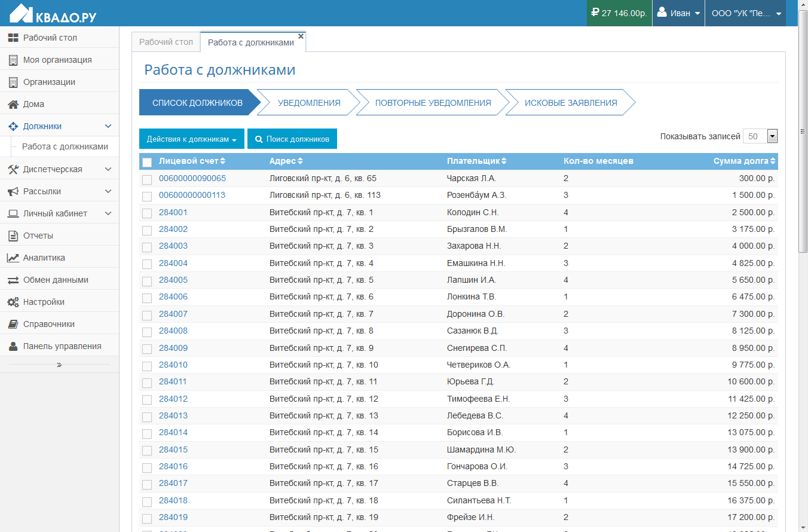The height and width of the screenshot is (532, 808).
Task: Select checkbox for account 284001
Action: tap(147, 213)
